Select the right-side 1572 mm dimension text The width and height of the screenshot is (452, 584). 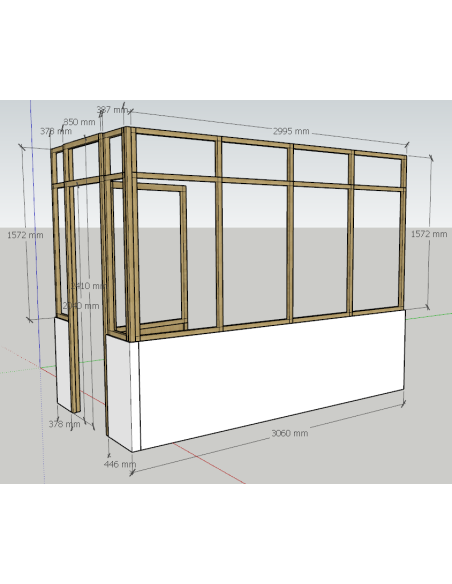click(429, 234)
